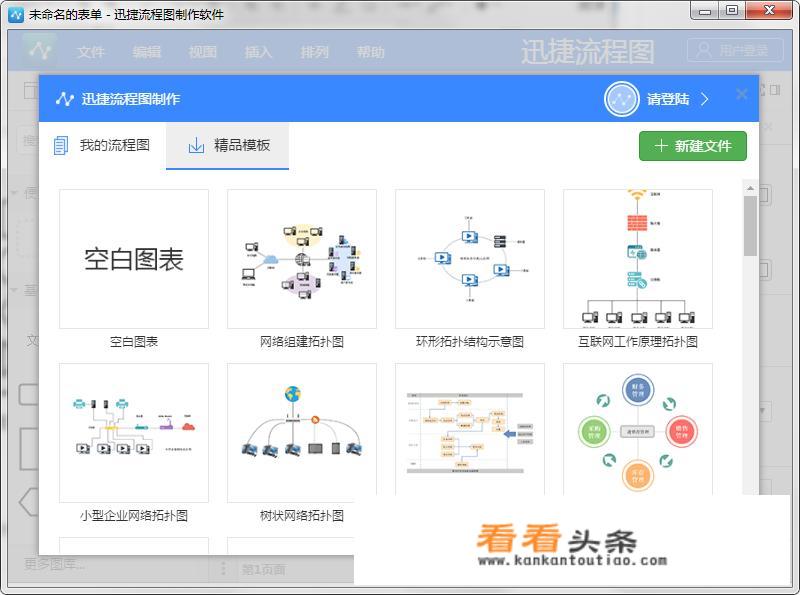Image resolution: width=800 pixels, height=595 pixels.
Task: Maximize the application window
Action: (x=732, y=11)
